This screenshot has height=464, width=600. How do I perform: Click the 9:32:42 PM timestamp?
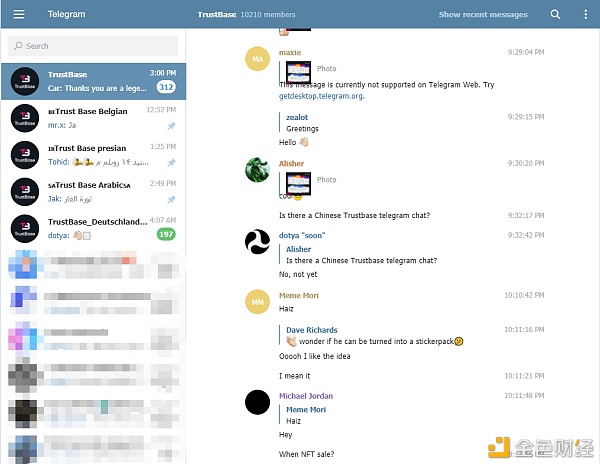[x=526, y=235]
